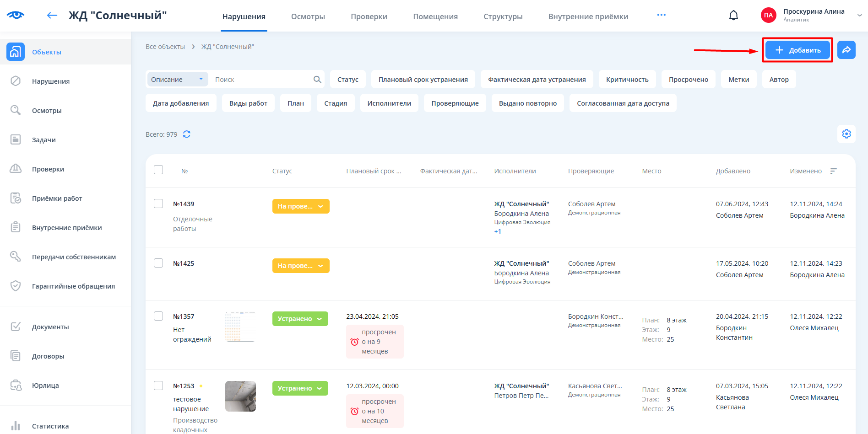Viewport: 868px width, 434px height.
Task: Click the sort icon beside Изменено
Action: click(x=833, y=171)
